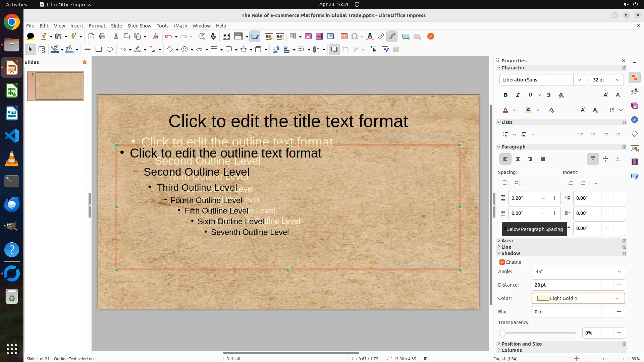This screenshot has height=362, width=644.
Task: Toggle Bold in Character panel
Action: [505, 95]
